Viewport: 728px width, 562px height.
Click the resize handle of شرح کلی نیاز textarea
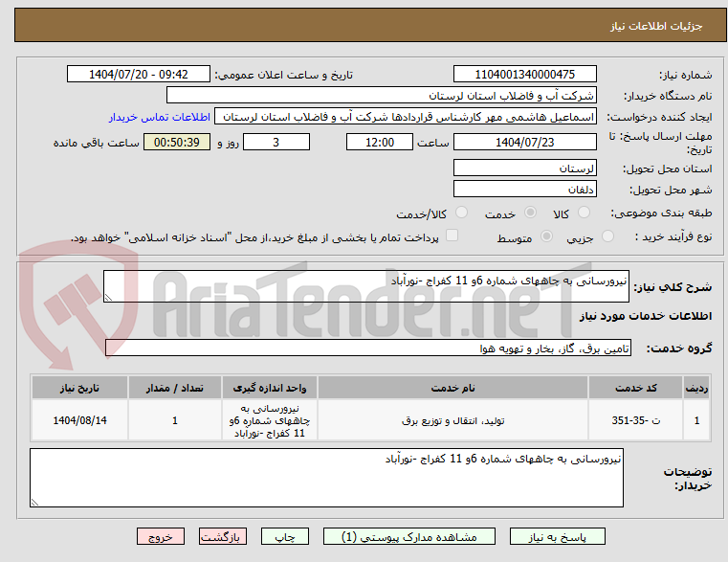pyautogui.click(x=108, y=298)
